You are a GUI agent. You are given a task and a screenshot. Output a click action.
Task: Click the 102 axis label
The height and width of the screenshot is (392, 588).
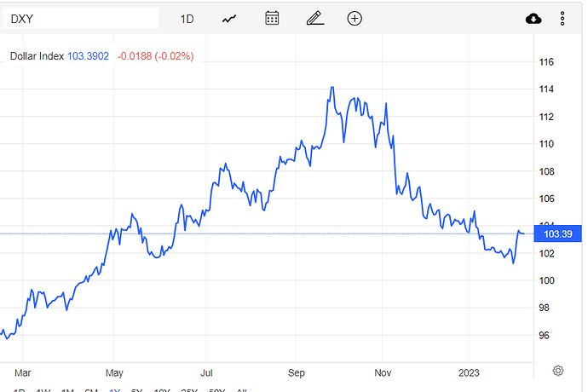(546, 253)
